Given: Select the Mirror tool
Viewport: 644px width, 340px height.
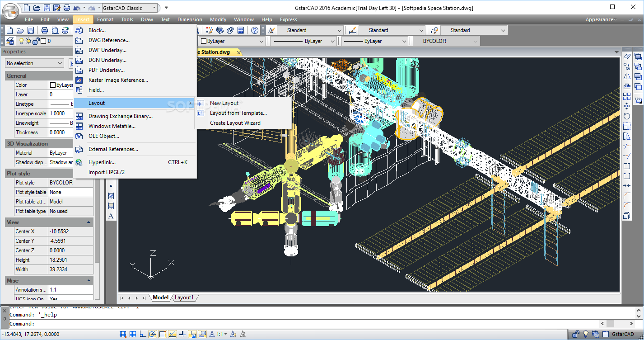Looking at the screenshot, I should tap(627, 76).
